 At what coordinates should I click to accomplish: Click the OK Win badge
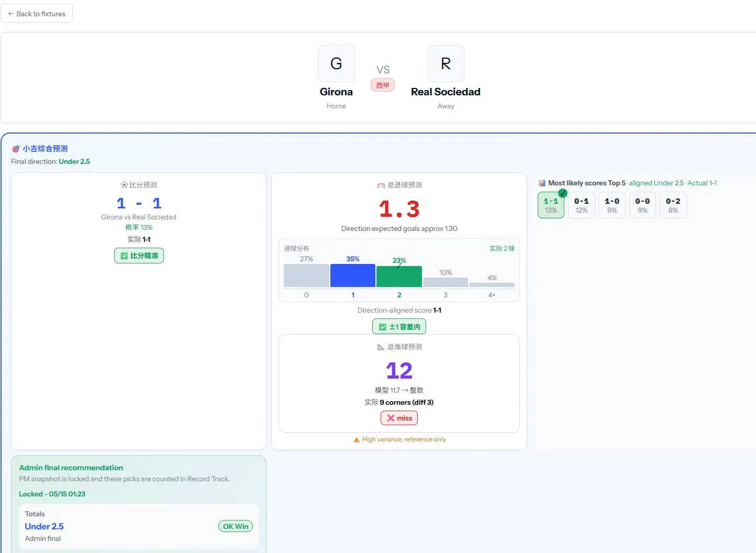(236, 526)
